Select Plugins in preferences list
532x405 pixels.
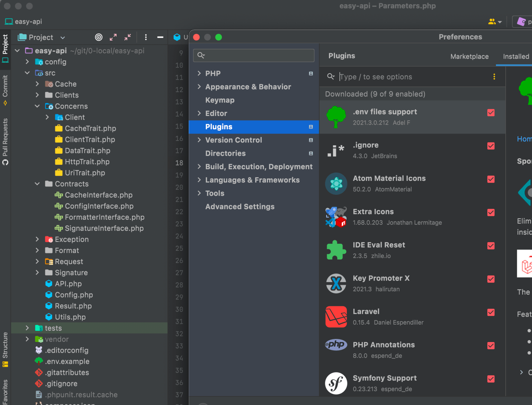point(254,127)
